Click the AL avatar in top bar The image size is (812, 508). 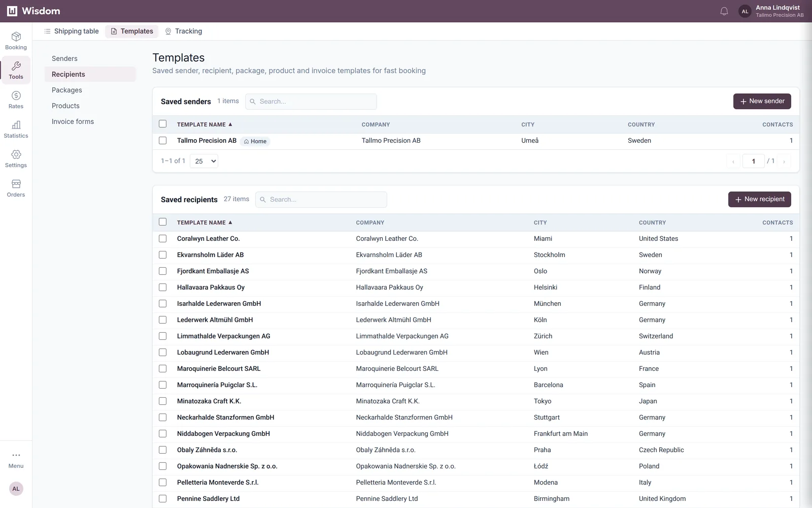[745, 11]
